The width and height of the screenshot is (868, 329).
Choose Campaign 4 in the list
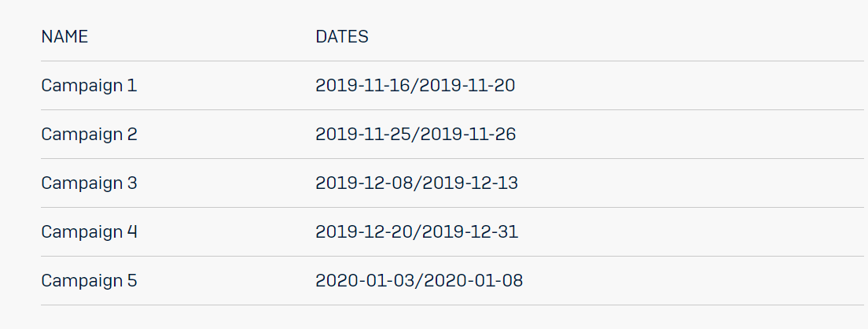[x=89, y=232]
